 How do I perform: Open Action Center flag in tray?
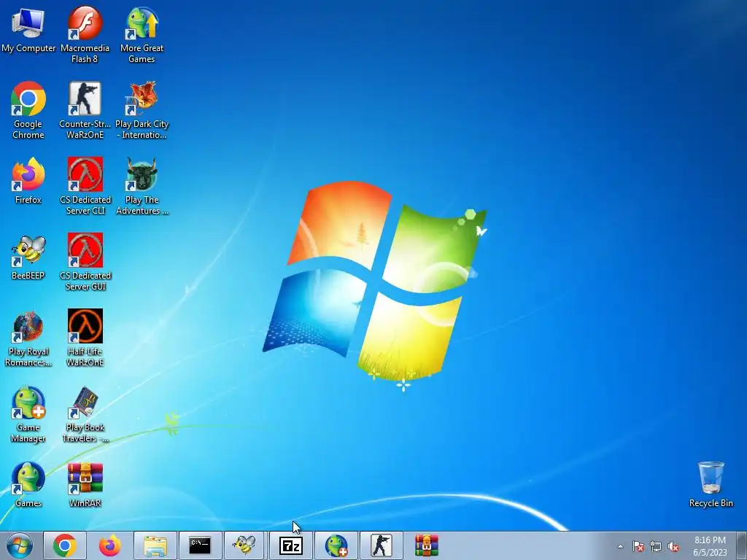pos(638,546)
